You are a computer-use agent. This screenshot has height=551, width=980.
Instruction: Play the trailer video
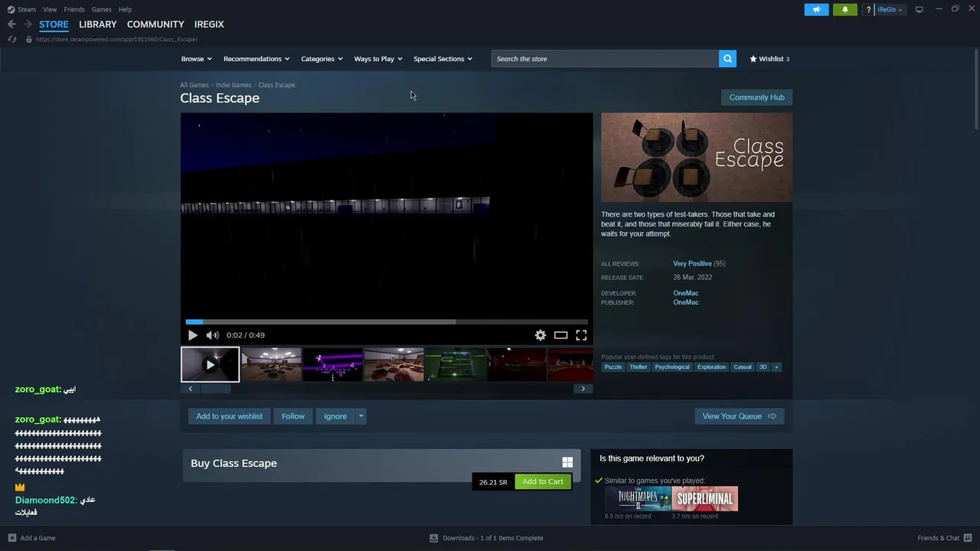[x=192, y=335]
